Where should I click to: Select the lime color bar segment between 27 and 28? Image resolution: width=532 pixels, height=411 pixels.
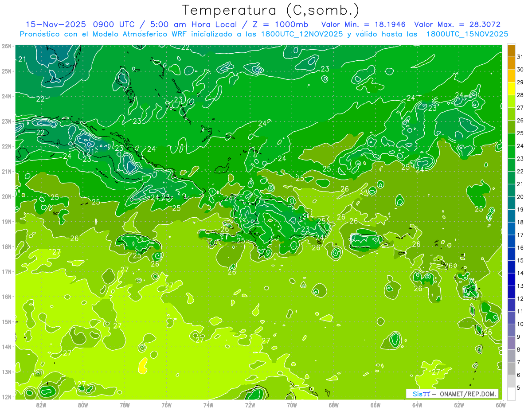click(x=511, y=102)
